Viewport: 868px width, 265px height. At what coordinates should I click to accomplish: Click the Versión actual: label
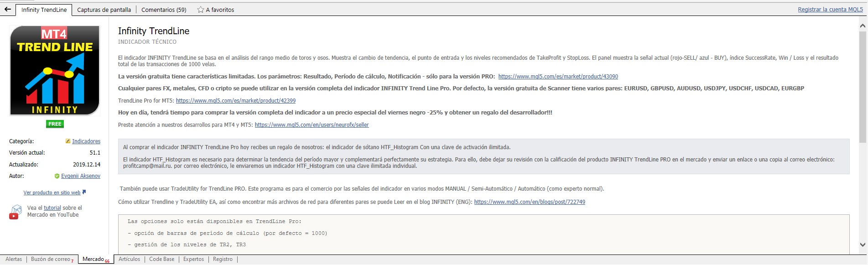(x=27, y=153)
